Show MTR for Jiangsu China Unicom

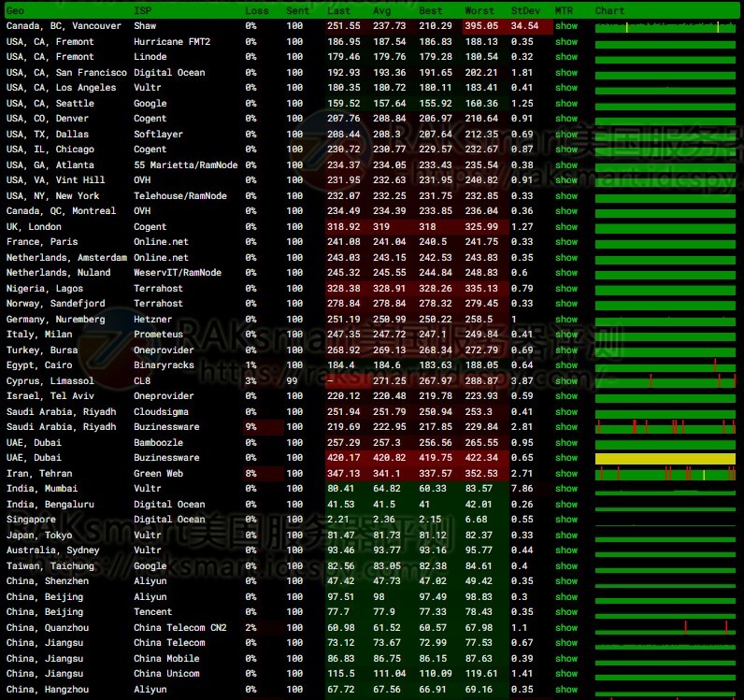(x=566, y=674)
